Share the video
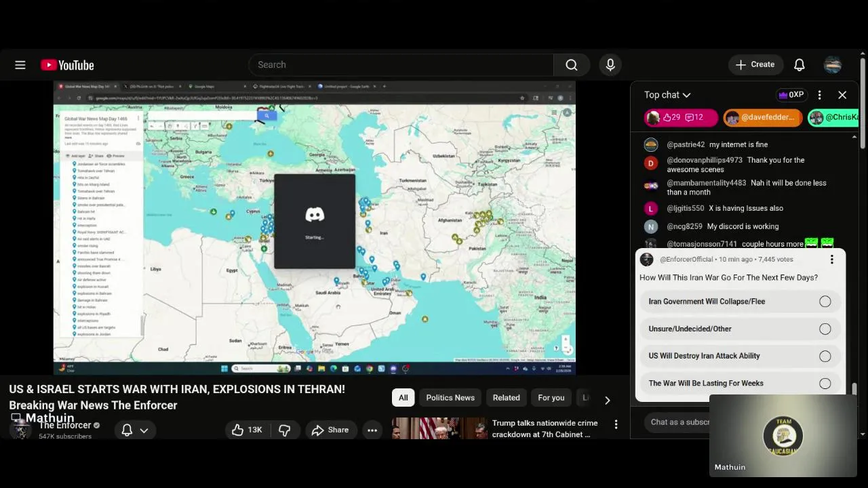 click(330, 430)
